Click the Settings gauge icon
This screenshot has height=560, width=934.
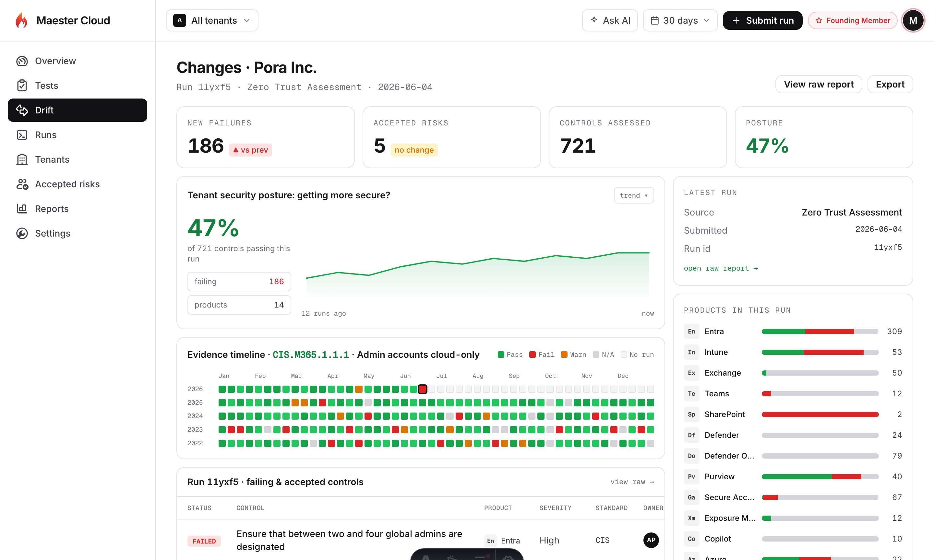(x=22, y=233)
